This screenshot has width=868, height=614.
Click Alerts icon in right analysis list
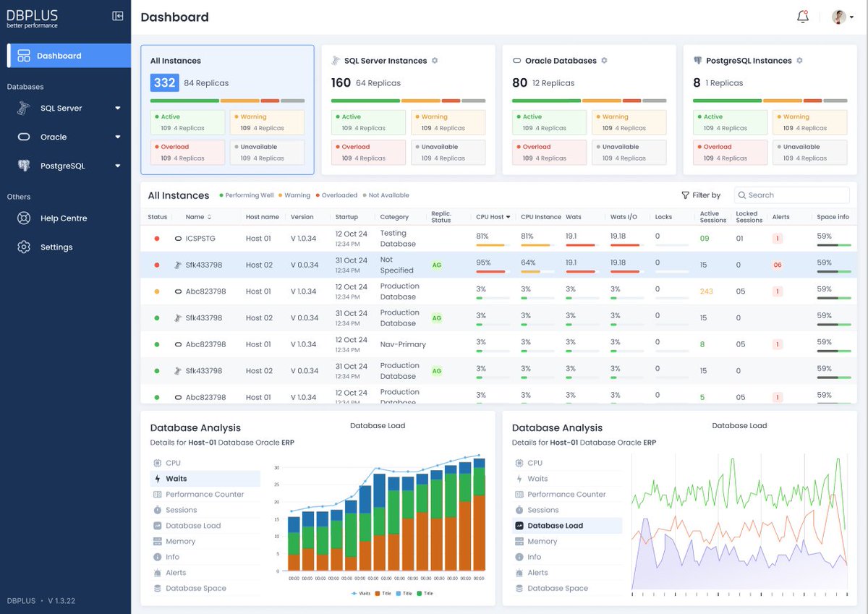click(x=519, y=573)
